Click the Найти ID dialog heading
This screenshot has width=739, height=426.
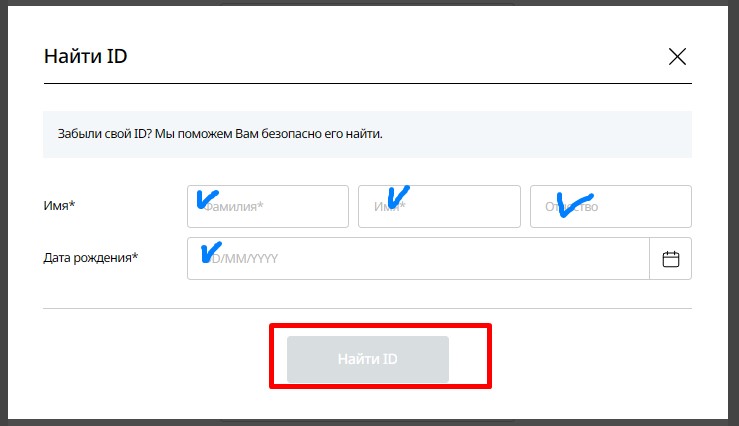(85, 56)
